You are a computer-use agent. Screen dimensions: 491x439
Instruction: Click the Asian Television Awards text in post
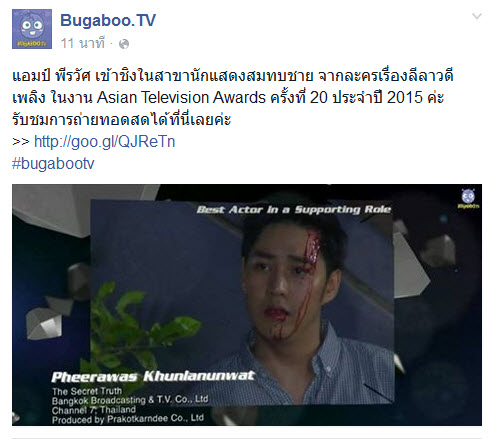click(181, 98)
